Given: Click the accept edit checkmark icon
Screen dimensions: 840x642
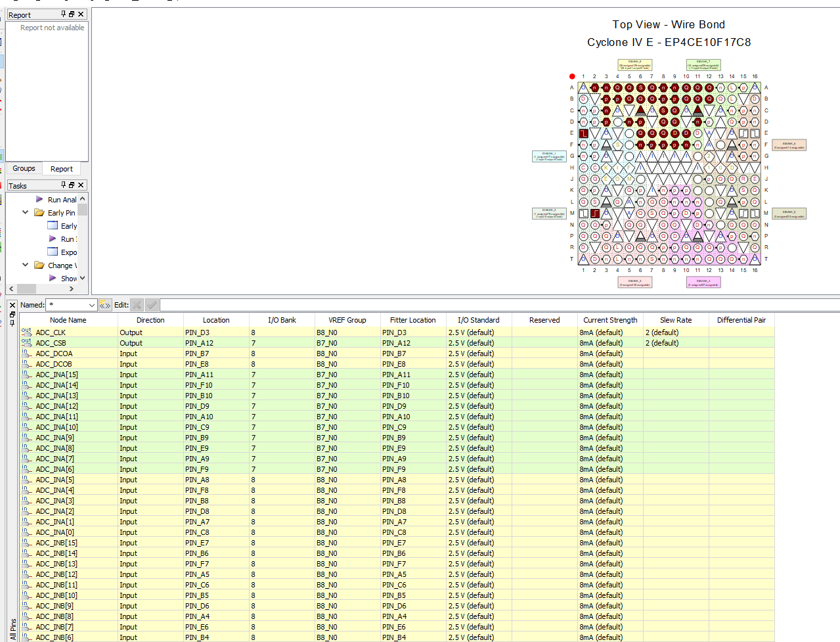Looking at the screenshot, I should (x=152, y=305).
